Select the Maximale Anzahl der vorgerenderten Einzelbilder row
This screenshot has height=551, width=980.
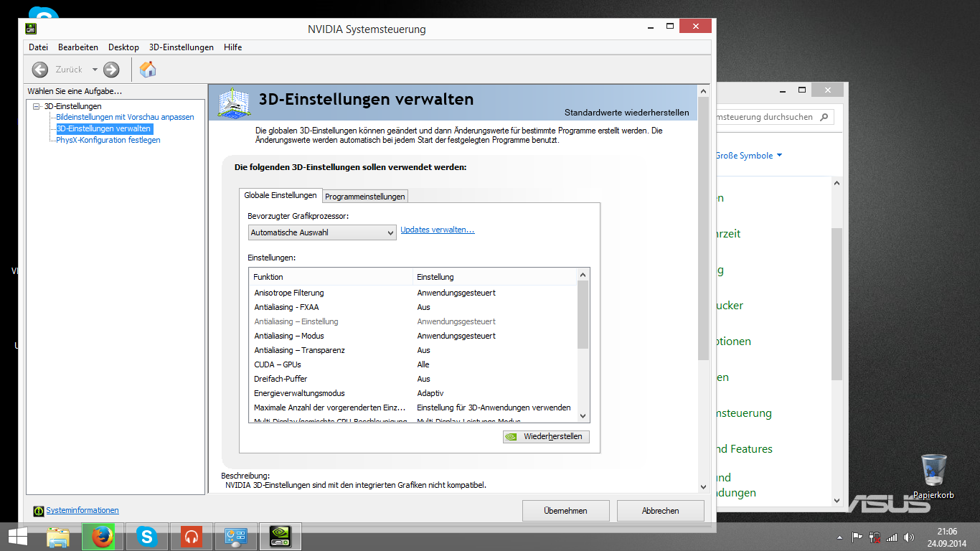tap(413, 408)
